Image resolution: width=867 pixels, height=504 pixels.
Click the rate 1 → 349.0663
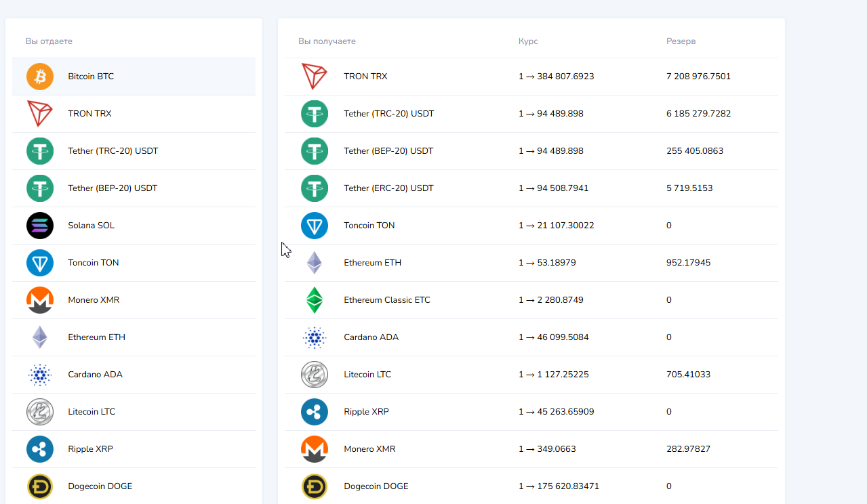click(x=547, y=449)
